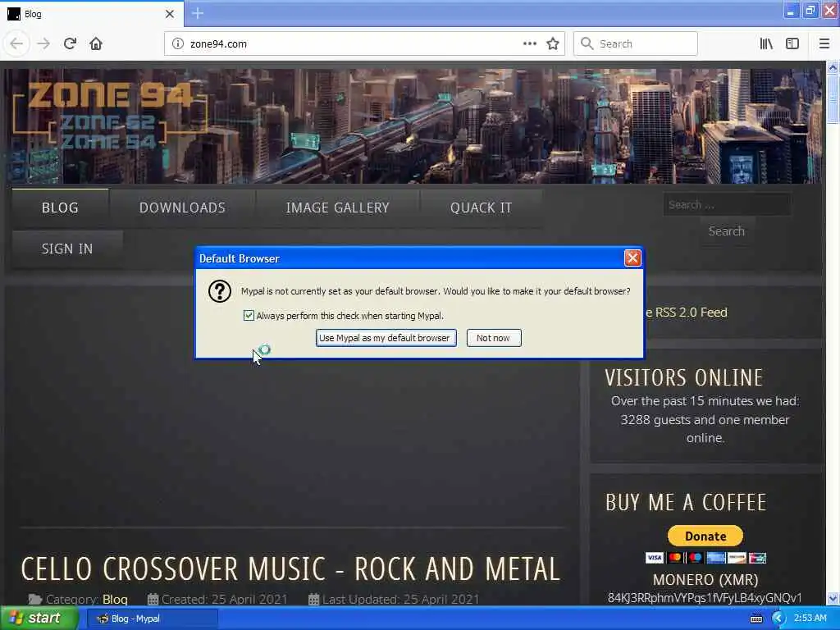Open the QUACK IT navigation item

(481, 208)
